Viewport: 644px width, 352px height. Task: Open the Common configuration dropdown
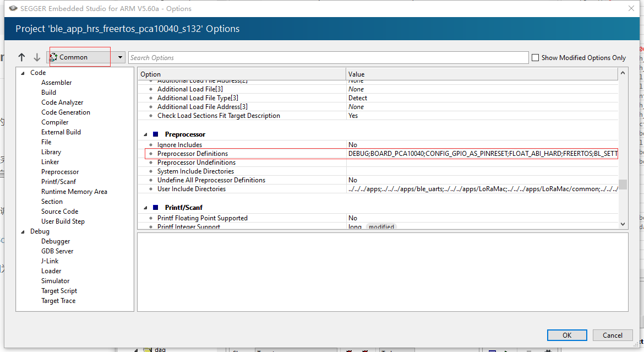[x=120, y=57]
